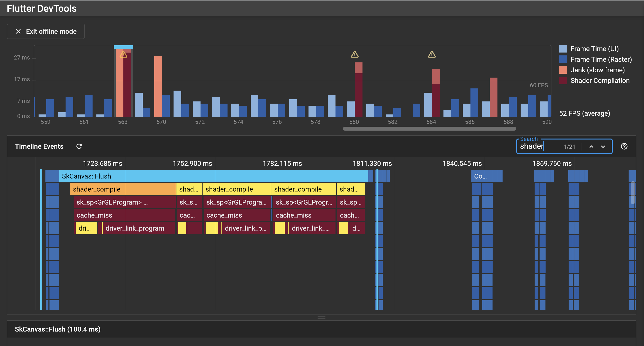
Task: Select the orange shader_compile event
Action: [122, 189]
